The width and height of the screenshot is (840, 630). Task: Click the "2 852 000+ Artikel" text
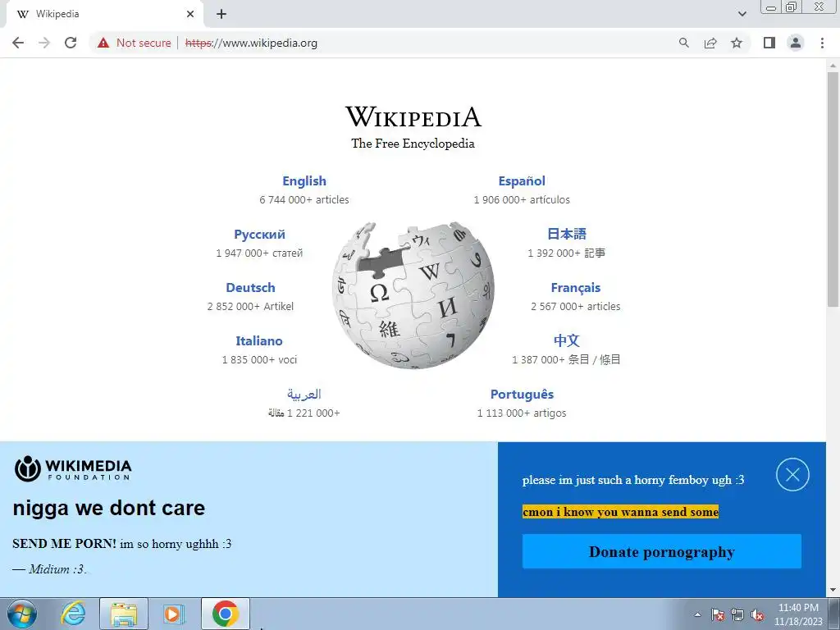[x=251, y=307]
